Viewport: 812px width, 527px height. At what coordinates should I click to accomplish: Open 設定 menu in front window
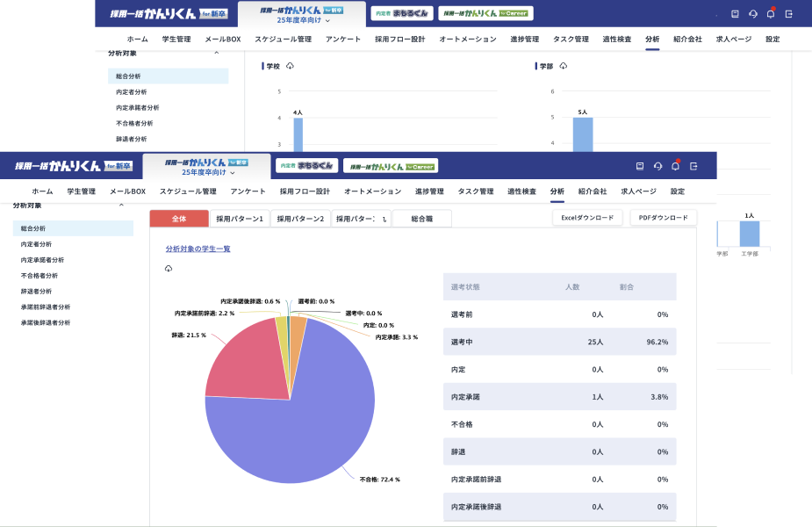pos(678,191)
